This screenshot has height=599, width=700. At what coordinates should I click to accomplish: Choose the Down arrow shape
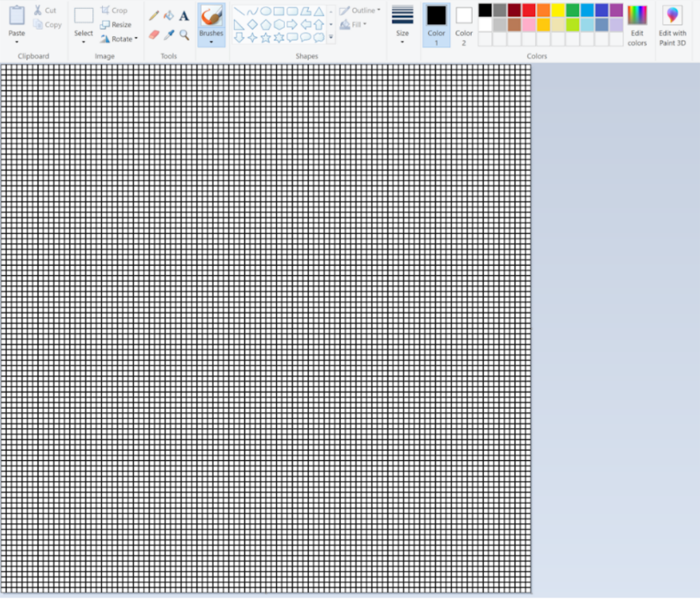[239, 38]
